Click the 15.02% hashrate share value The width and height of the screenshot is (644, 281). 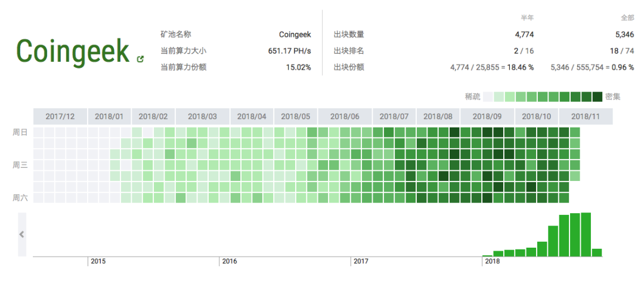click(x=299, y=68)
